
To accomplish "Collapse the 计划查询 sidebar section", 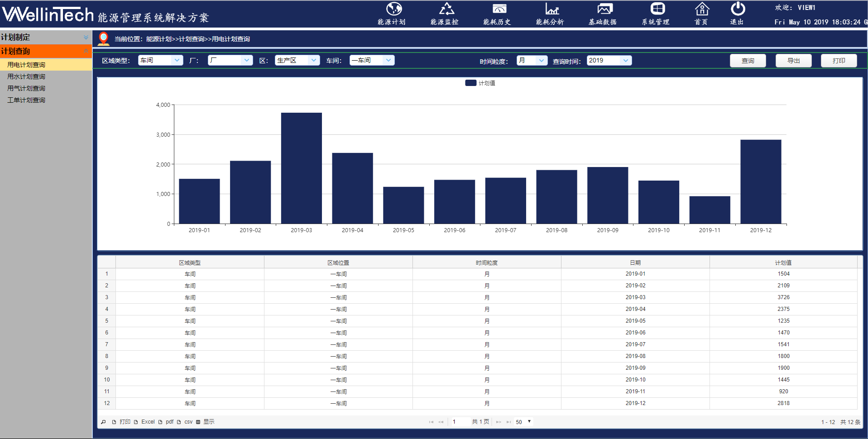I will click(x=46, y=51).
